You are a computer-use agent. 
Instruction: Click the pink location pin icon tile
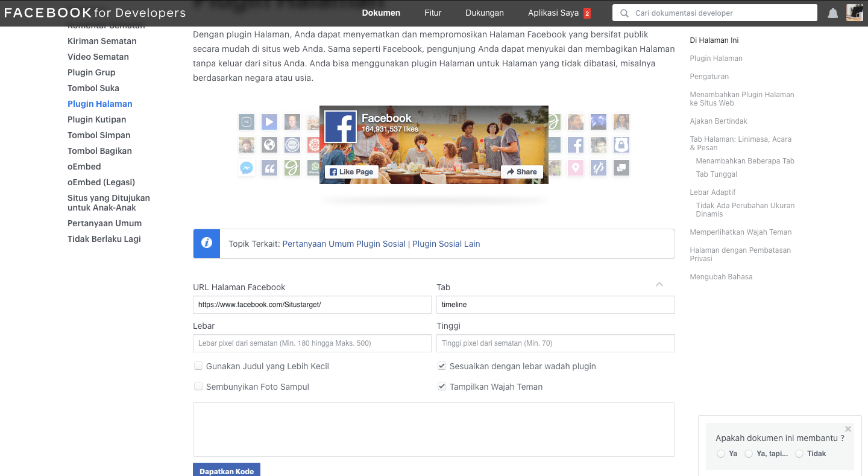576,168
